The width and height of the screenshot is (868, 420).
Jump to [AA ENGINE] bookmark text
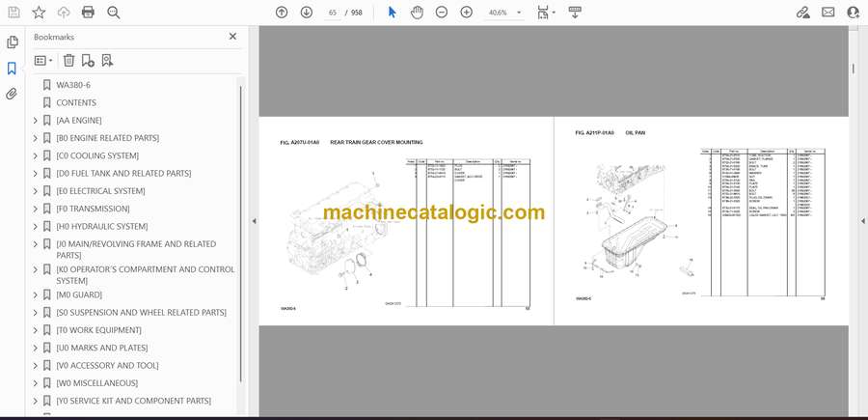[x=79, y=121]
